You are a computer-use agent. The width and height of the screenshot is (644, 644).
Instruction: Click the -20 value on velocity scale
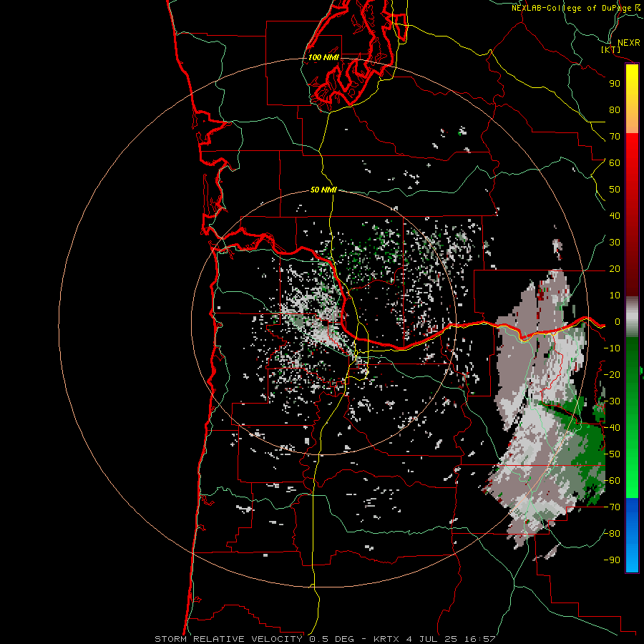point(612,375)
